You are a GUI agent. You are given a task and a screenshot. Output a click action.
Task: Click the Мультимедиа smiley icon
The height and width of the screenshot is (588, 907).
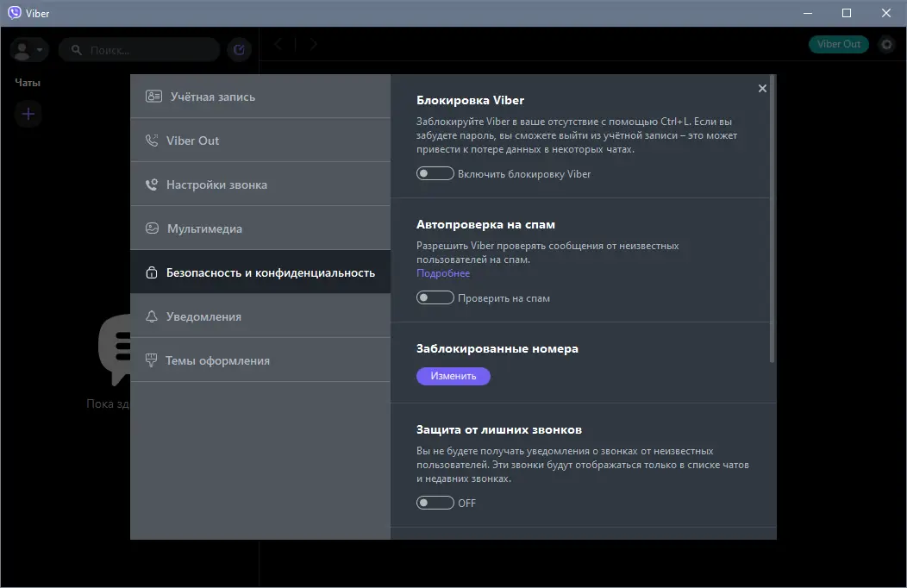(x=152, y=228)
